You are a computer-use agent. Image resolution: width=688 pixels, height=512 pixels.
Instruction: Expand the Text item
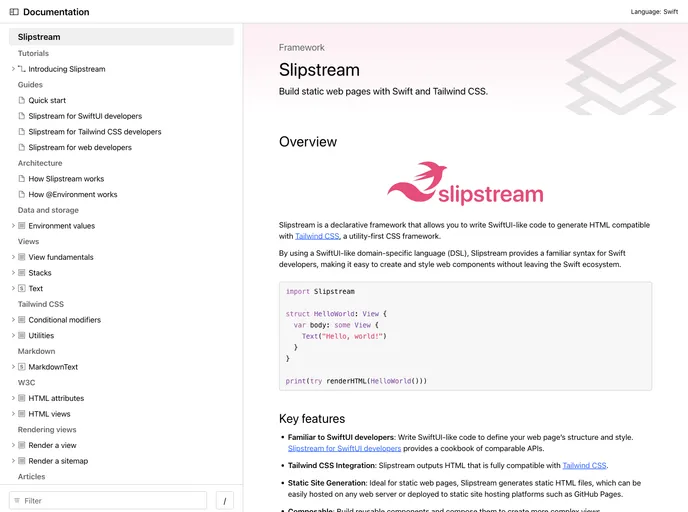click(x=13, y=288)
